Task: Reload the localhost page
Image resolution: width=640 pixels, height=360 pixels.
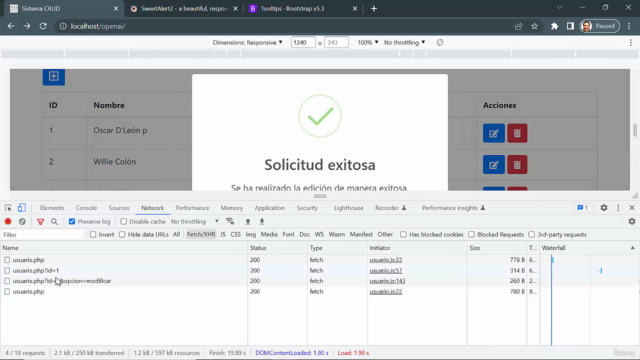Action: pyautogui.click(x=43, y=26)
